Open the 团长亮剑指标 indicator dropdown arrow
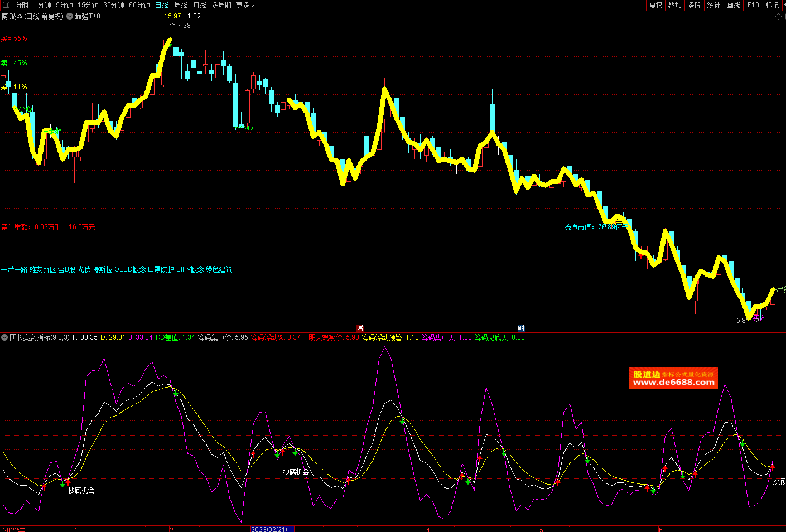This screenshot has height=532, width=786. 4,337
